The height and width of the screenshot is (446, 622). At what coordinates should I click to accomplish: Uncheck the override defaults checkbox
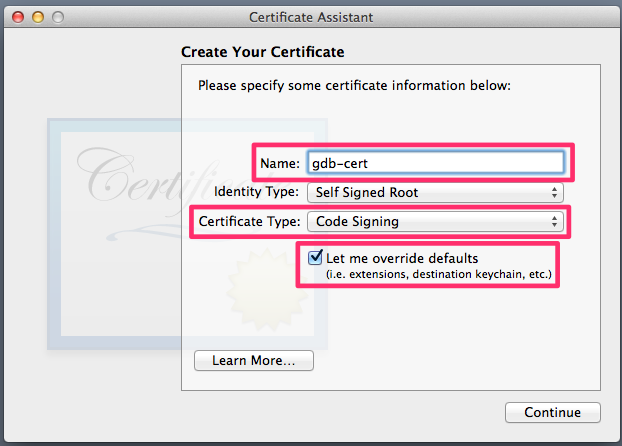(x=316, y=258)
